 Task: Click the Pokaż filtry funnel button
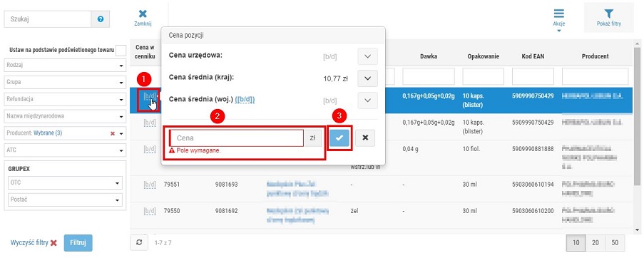coord(608,17)
